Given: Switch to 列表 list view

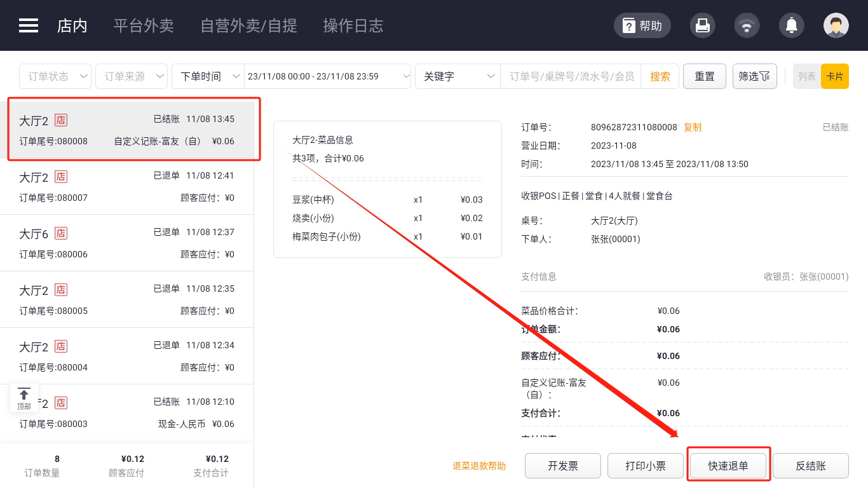Looking at the screenshot, I should [807, 76].
